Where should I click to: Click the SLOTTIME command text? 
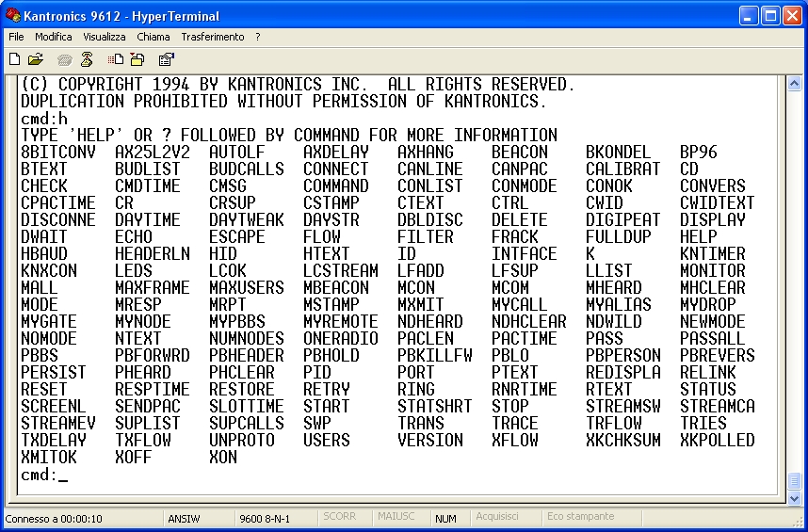tap(247, 407)
